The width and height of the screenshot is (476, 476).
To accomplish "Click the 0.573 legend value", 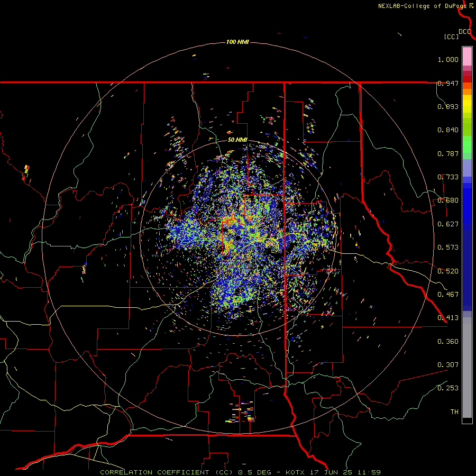I will [x=448, y=248].
